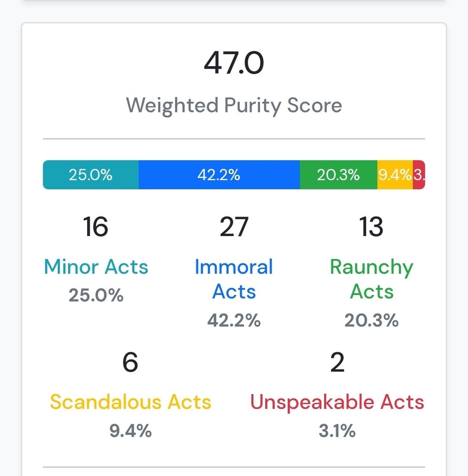The width and height of the screenshot is (468, 476).
Task: Click the 42.2% blue bar segment
Action: click(x=219, y=175)
